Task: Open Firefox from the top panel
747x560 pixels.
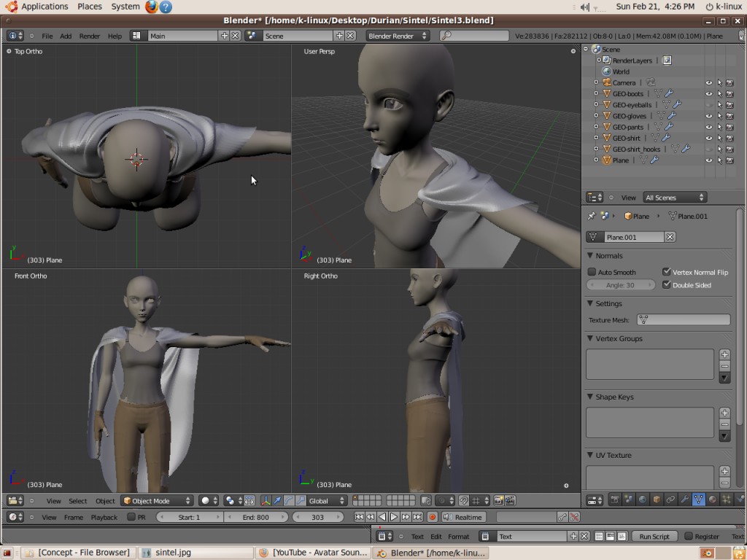Action: pos(152,7)
